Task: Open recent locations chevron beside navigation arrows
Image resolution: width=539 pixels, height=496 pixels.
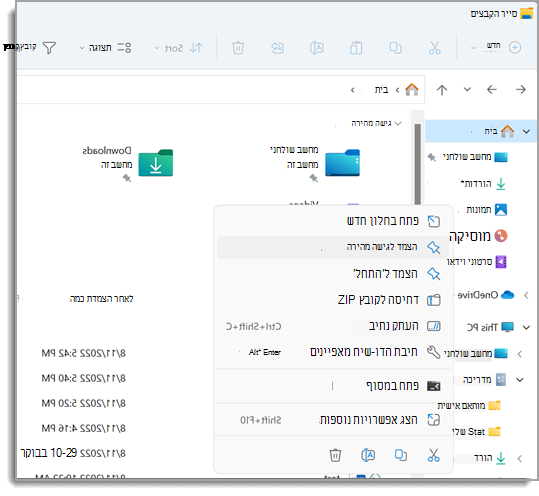Action: (x=467, y=90)
